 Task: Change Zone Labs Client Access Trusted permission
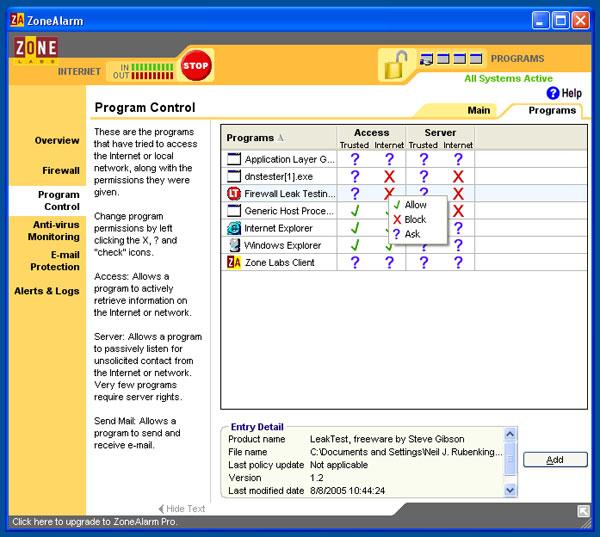click(355, 263)
